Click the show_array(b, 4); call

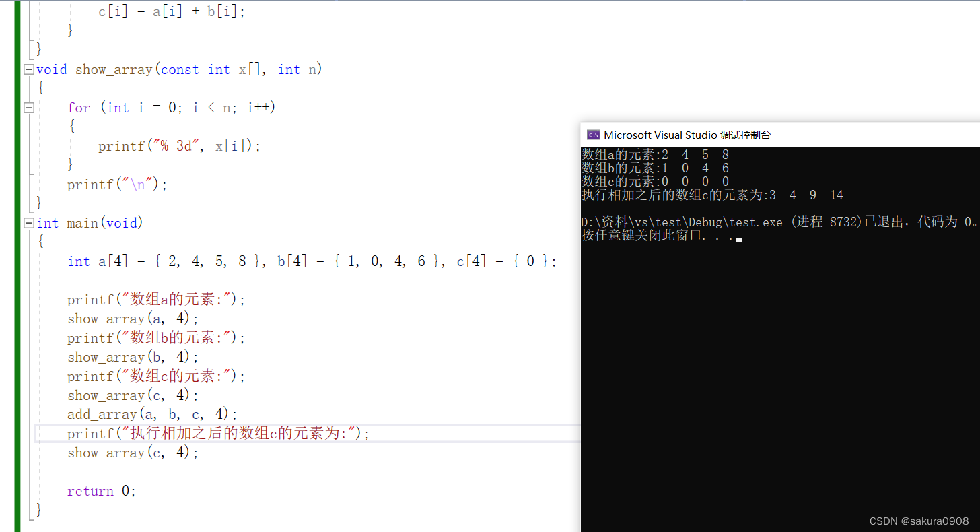[133, 357]
